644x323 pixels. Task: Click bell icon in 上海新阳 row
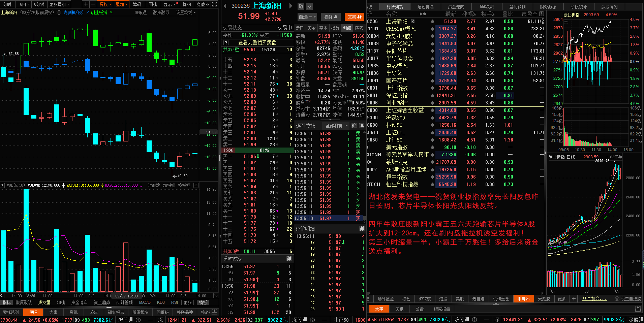click(432, 21)
